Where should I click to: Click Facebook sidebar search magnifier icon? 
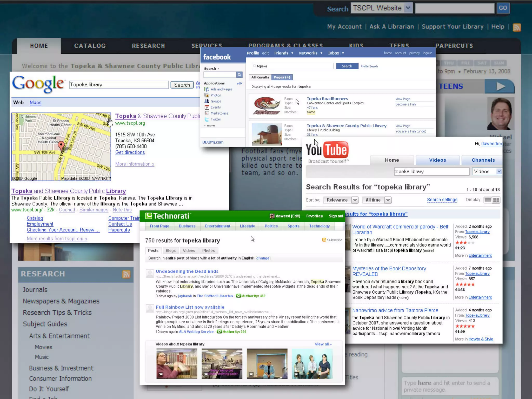pos(239,75)
